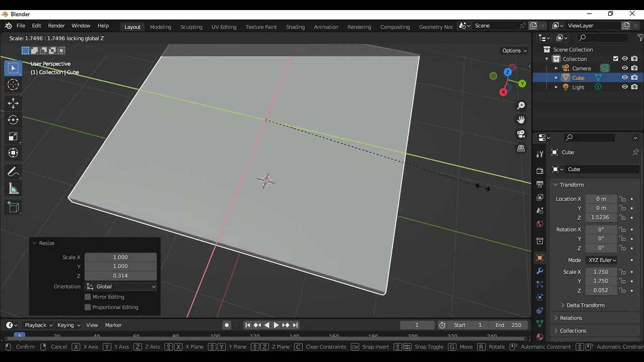Select the Add Cube tool
Viewport: 644px width, 362px height.
[x=14, y=207]
